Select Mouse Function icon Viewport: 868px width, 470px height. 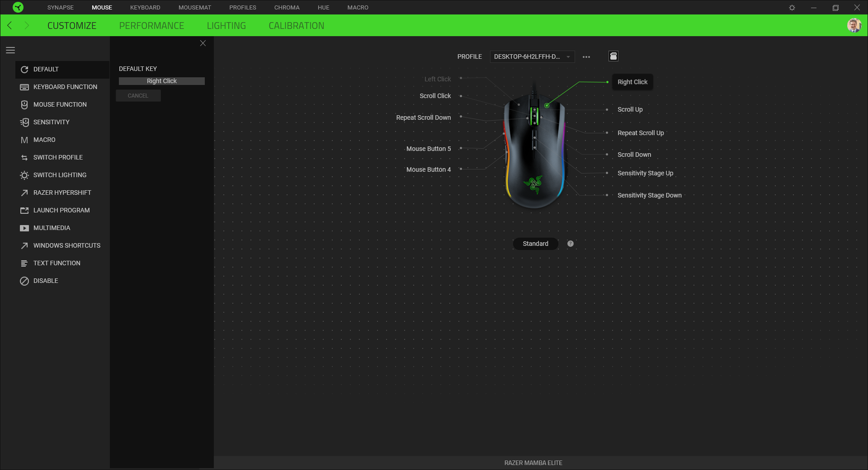pyautogui.click(x=24, y=105)
